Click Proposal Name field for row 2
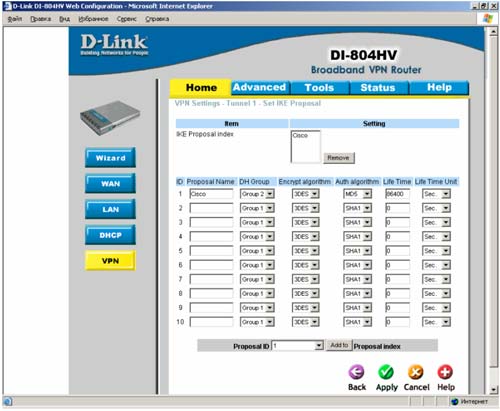The height and width of the screenshot is (411, 500). coord(211,208)
